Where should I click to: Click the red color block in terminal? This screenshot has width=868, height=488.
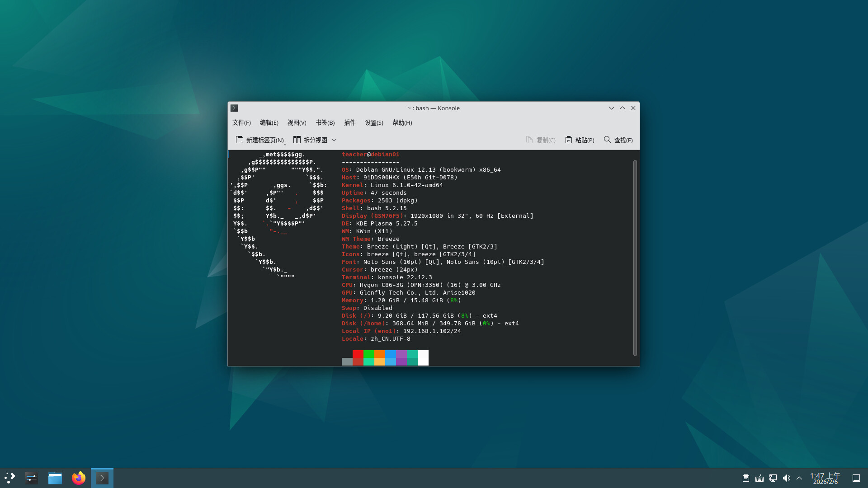click(x=358, y=354)
